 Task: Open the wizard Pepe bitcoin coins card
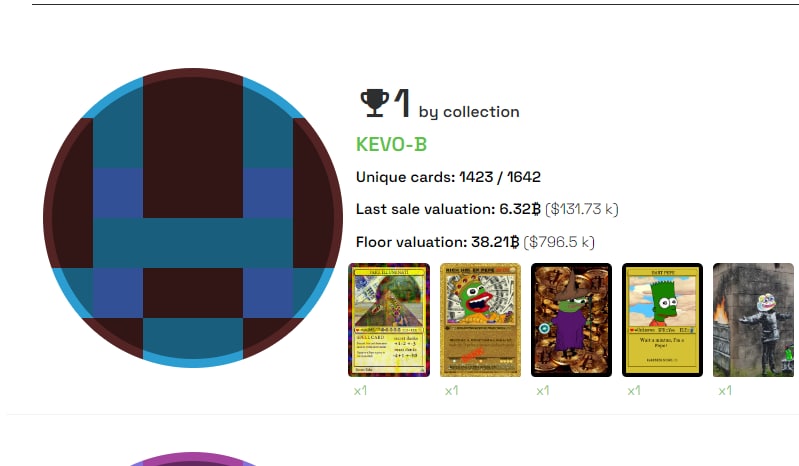571,320
